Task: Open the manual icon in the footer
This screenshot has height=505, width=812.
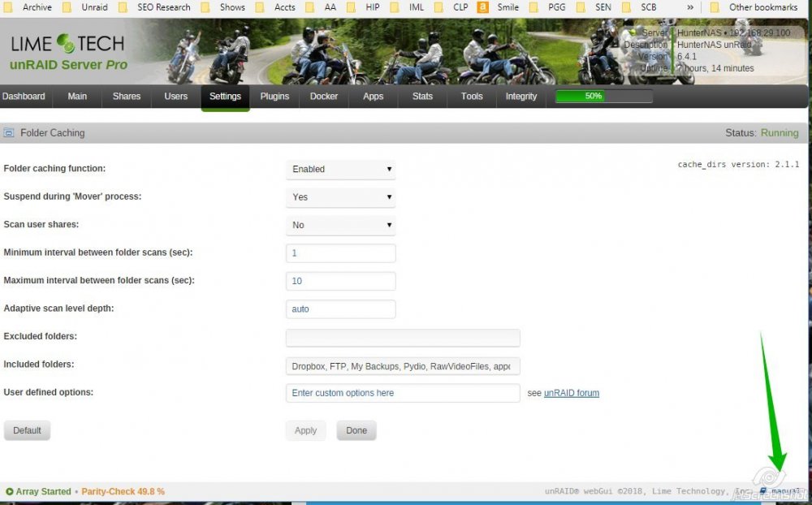Action: 762,491
